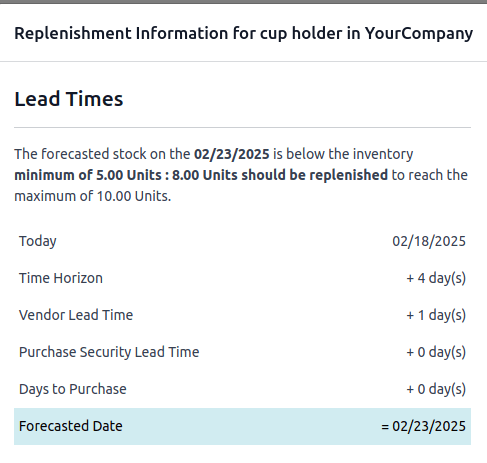The image size is (487, 463).
Task: Click the 'minimum of 5.00 Units' bold text
Action: [x=88, y=175]
